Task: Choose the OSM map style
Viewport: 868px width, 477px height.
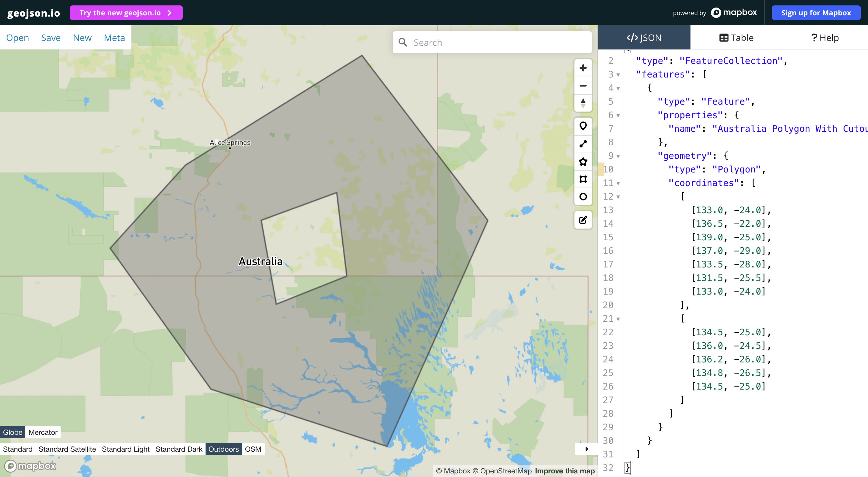Action: coord(253,449)
